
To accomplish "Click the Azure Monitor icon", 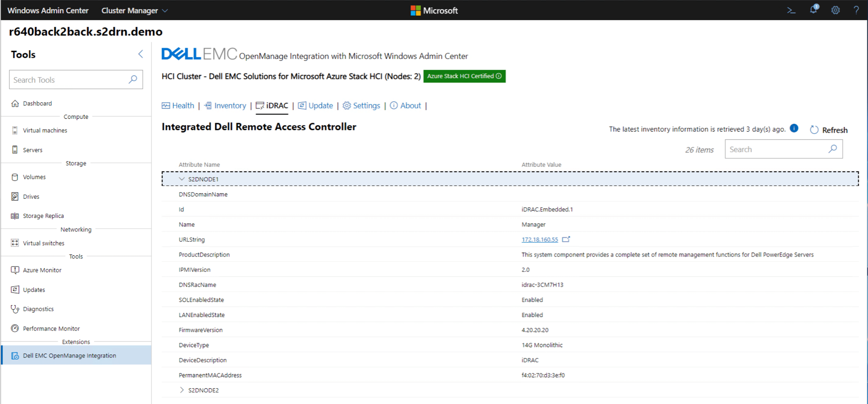I will 15,270.
